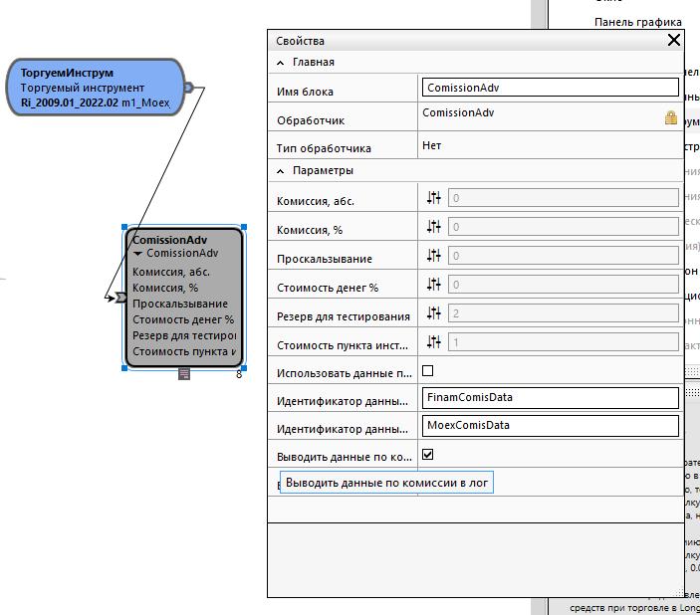The height and width of the screenshot is (615, 700).
Task: Select the ТоргуемИнструм source block
Action: [96, 87]
